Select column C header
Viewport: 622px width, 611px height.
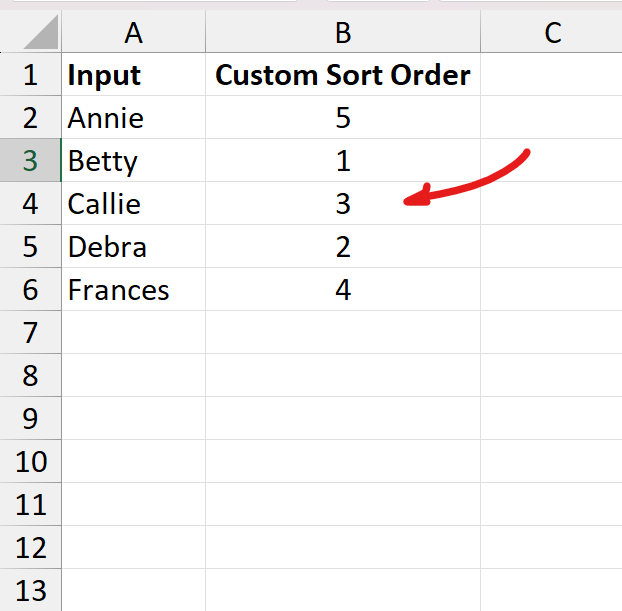tap(551, 33)
